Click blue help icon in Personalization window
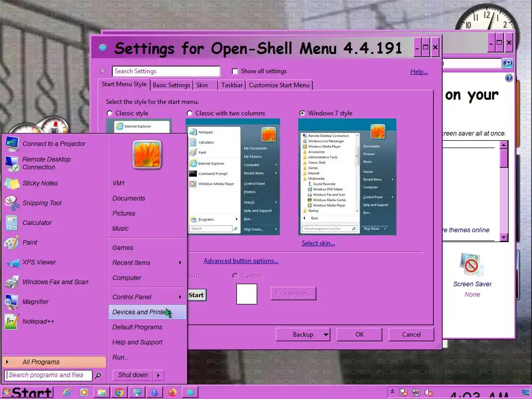Viewport: 532px width, 399px height. pos(509,78)
